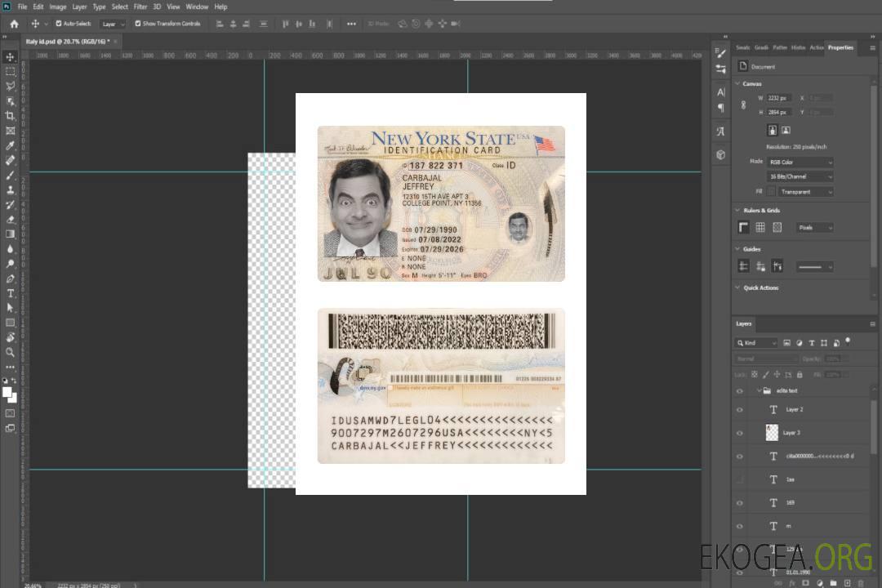Filter layers by type layers icon
This screenshot has height=588, width=882.
(x=812, y=343)
